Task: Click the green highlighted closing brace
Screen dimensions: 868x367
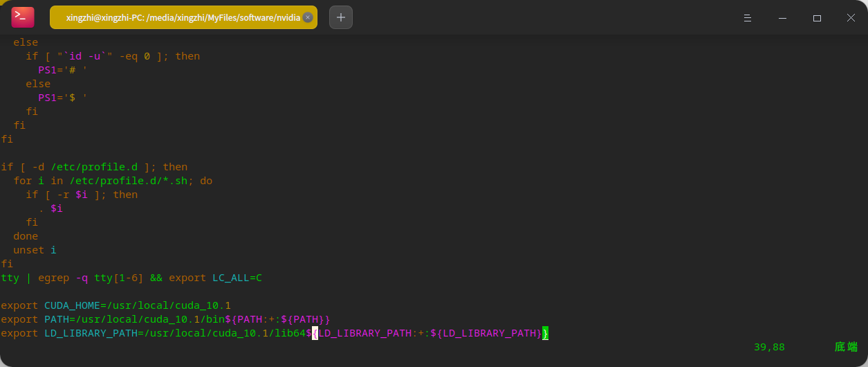Action: pyautogui.click(x=545, y=333)
